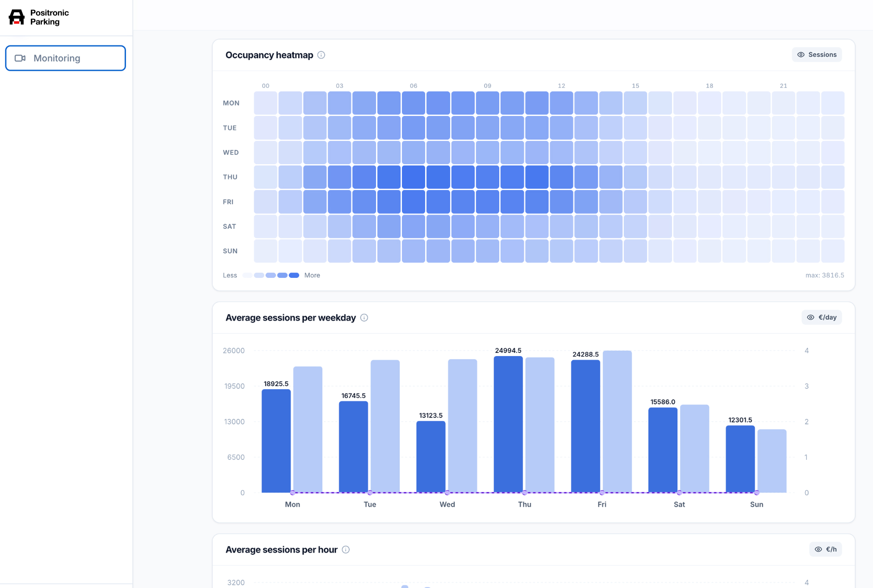
Task: Click the purple line marker above Mon
Action: click(x=293, y=493)
